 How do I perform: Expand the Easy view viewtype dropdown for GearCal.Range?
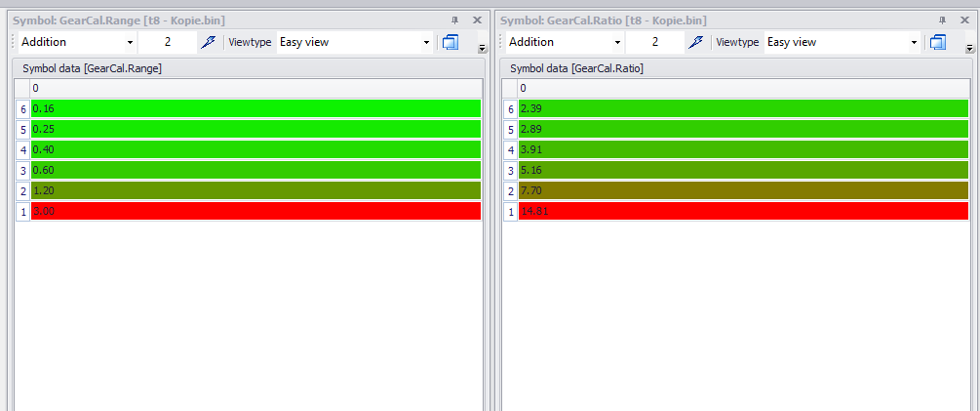427,43
